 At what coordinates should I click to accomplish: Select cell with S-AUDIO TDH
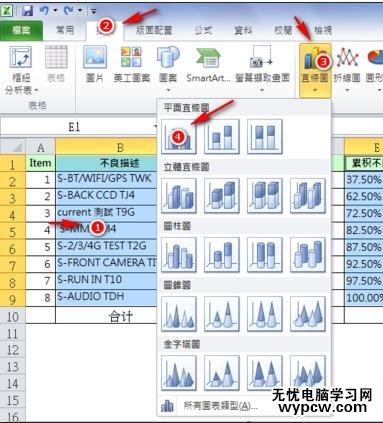[x=106, y=297]
